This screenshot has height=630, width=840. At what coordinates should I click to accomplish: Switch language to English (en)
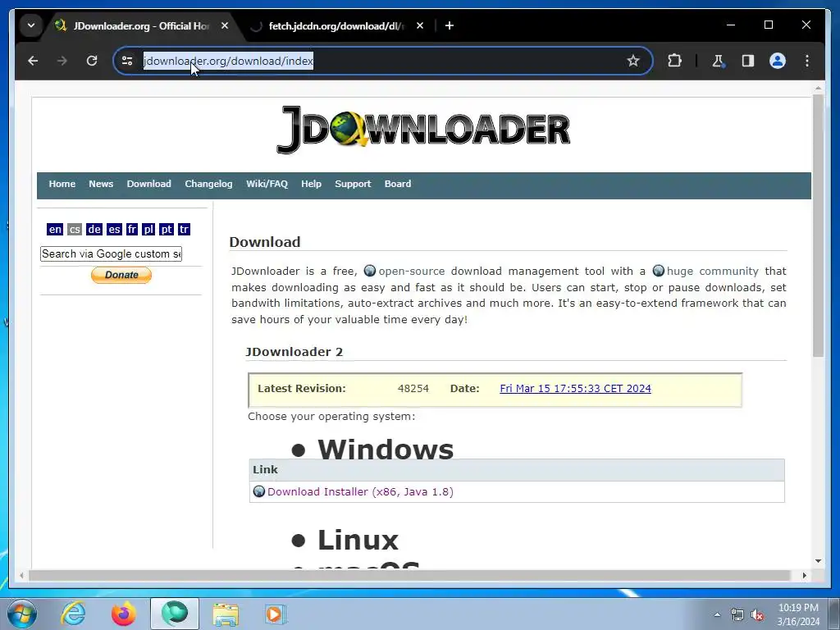[55, 230]
